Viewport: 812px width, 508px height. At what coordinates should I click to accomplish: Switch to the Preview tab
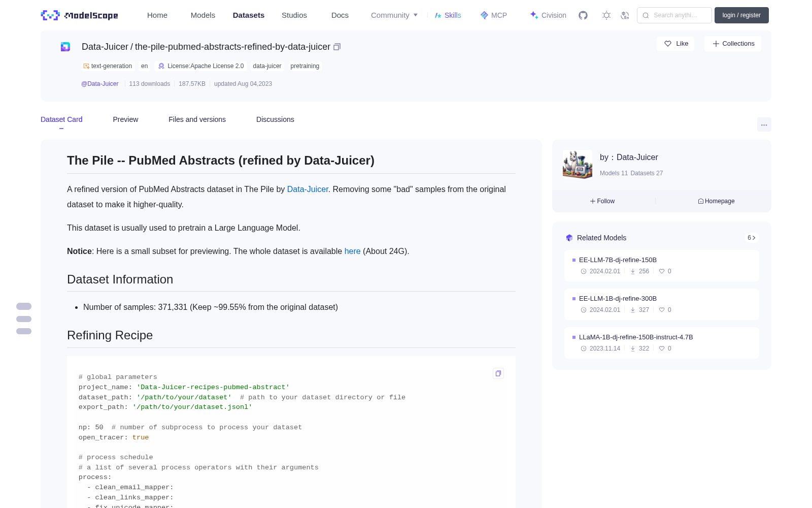125,119
